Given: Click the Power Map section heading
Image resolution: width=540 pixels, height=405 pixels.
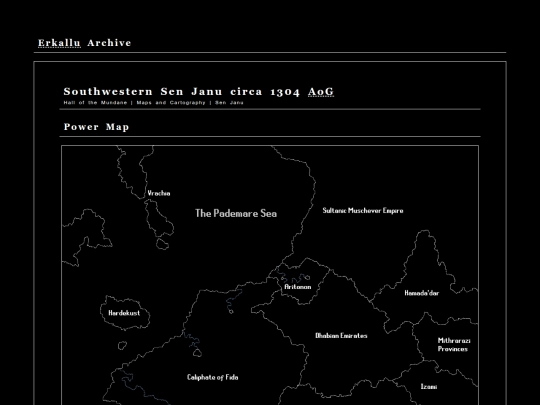Looking at the screenshot, I should coord(96,127).
